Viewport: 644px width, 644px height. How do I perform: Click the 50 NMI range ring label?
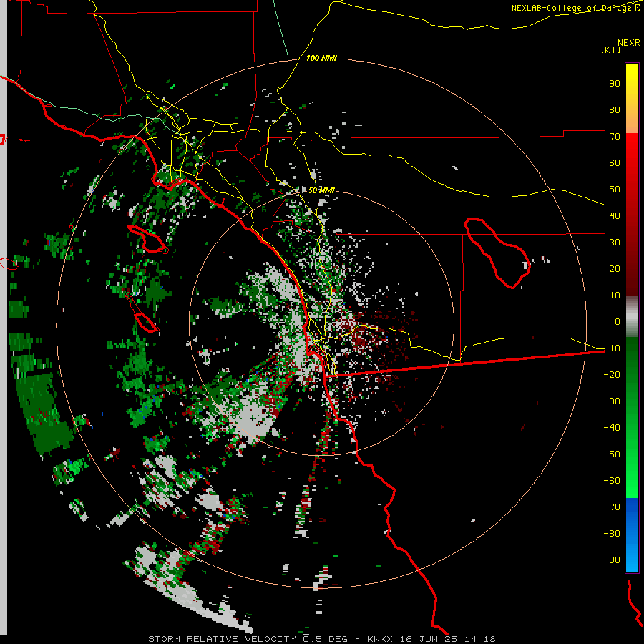pos(321,190)
